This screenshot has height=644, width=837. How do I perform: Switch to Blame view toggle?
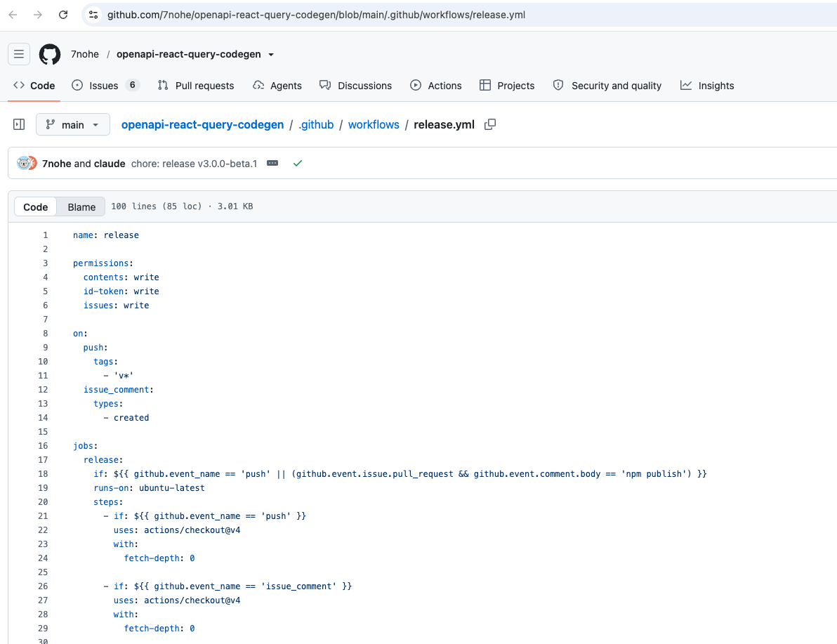pos(81,206)
